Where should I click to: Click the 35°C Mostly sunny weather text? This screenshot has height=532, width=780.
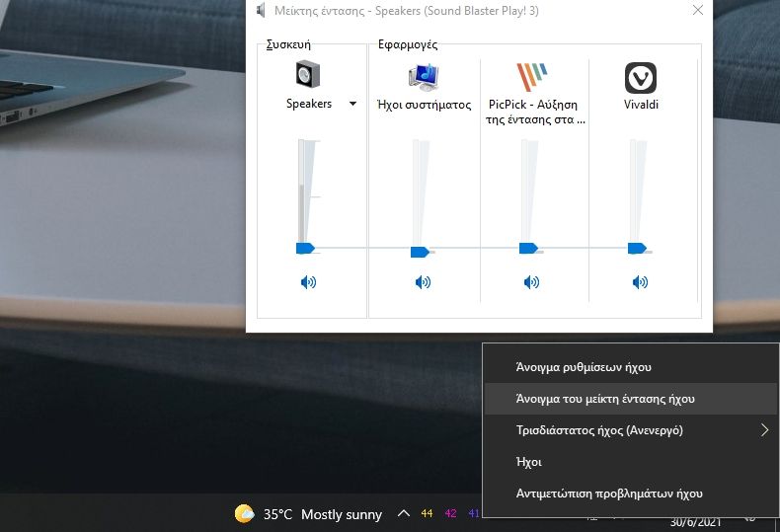[320, 514]
